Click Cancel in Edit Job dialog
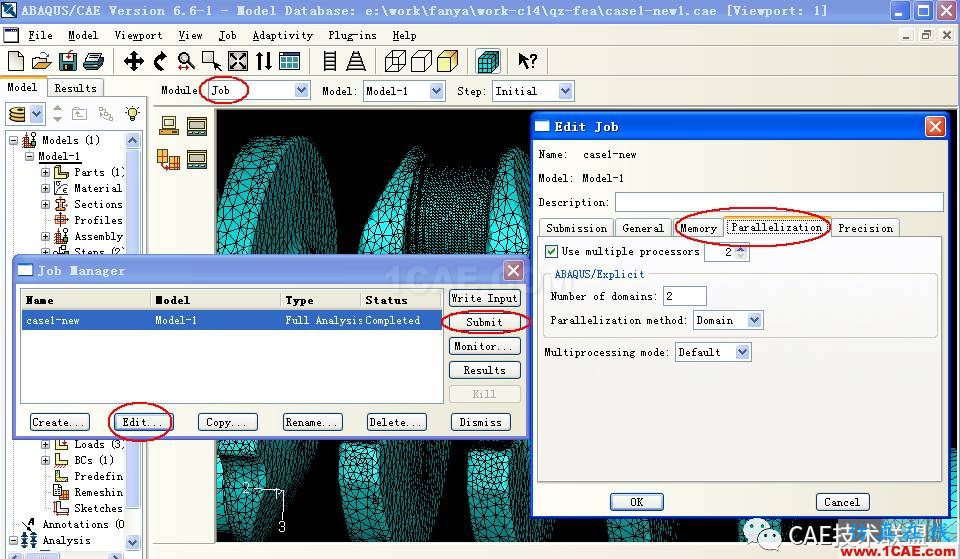This screenshot has height=559, width=960. [842, 502]
